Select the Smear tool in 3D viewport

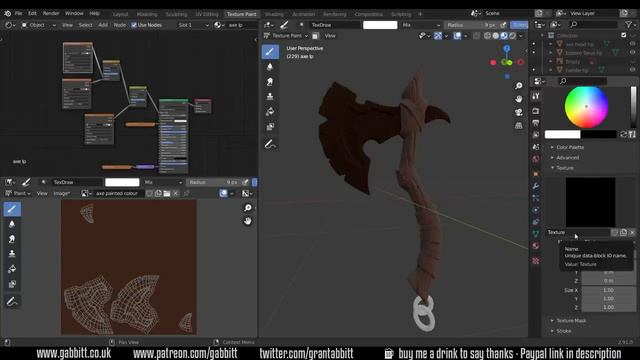(270, 82)
